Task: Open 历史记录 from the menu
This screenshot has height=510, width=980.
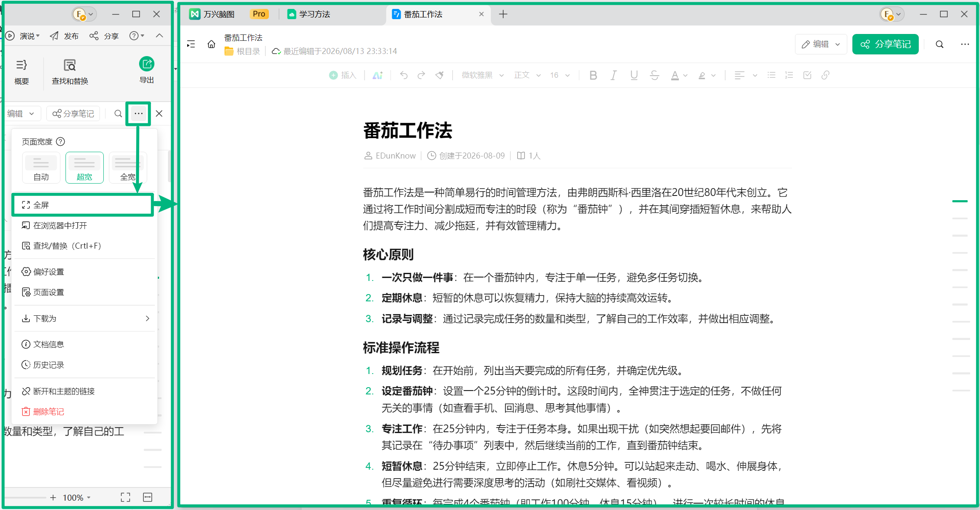Action: (85, 365)
